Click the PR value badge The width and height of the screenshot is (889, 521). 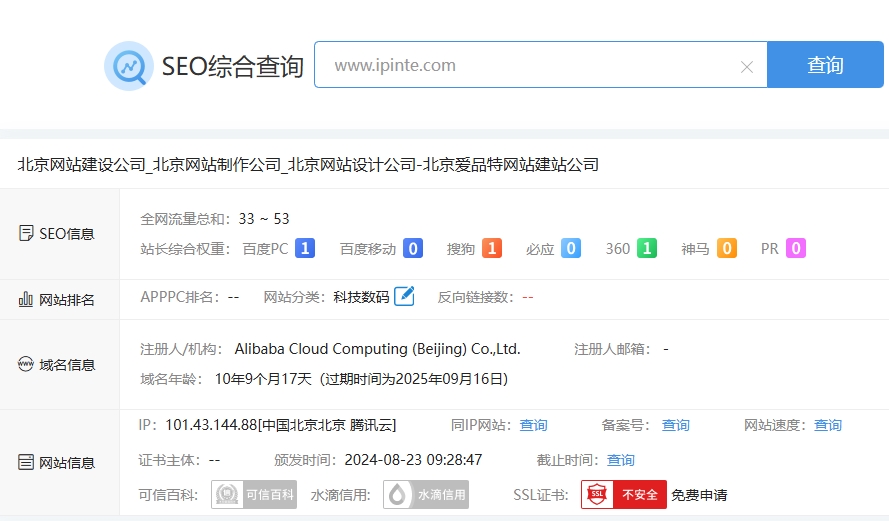[795, 249]
